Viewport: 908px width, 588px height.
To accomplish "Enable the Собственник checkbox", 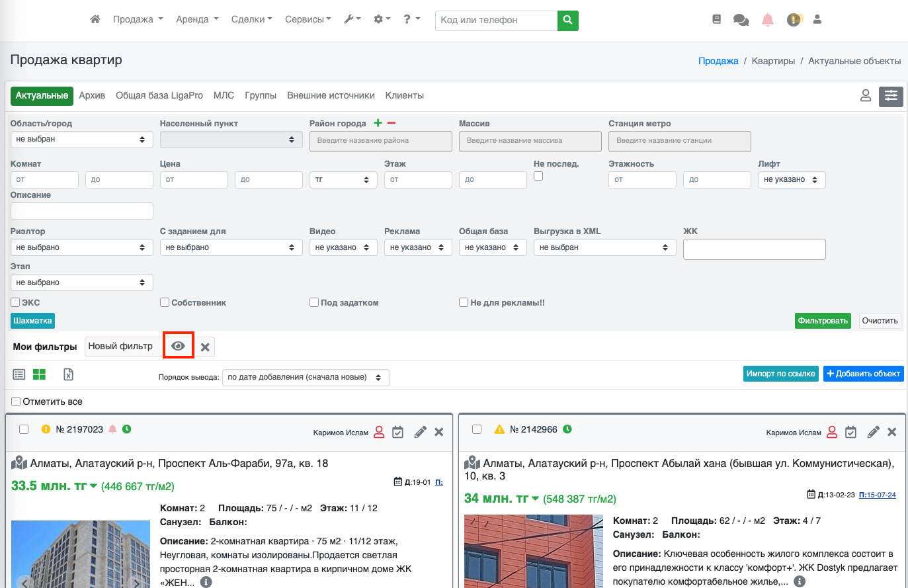I will pyautogui.click(x=165, y=302).
